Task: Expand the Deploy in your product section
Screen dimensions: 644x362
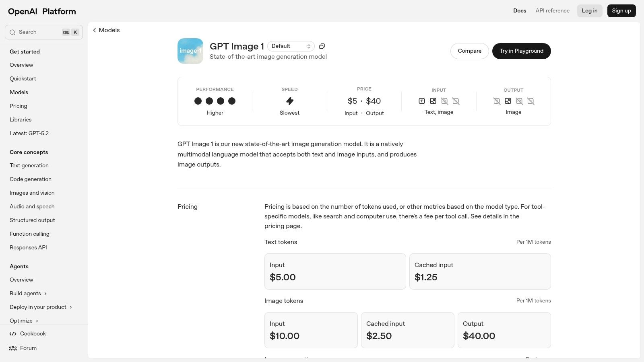Action: (x=38, y=307)
